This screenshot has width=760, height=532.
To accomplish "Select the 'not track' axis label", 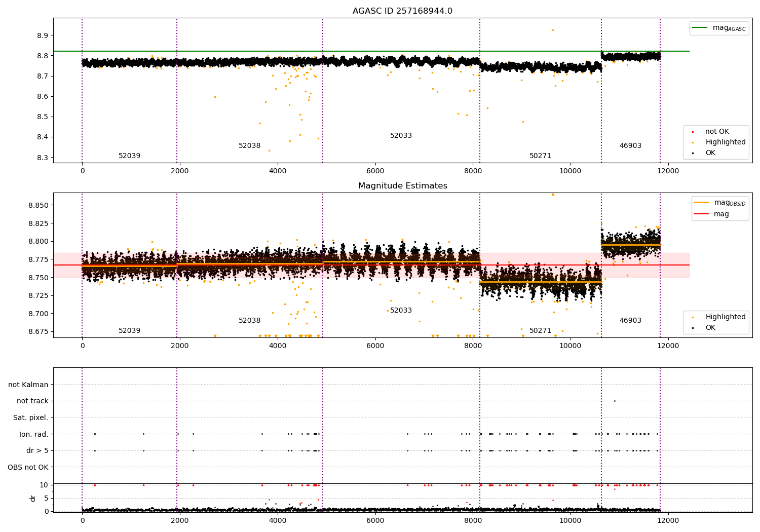I will click(x=32, y=401).
